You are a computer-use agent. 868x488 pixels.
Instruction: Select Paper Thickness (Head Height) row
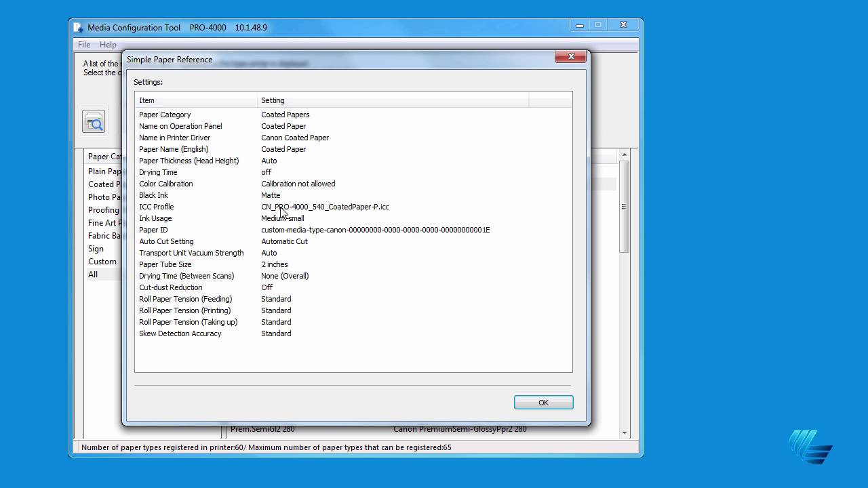(x=353, y=161)
